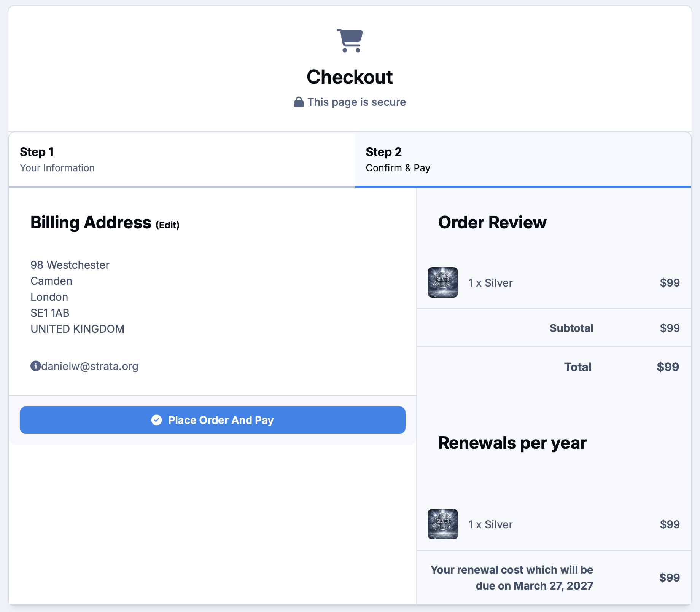Click the bold $99 Total amount
This screenshot has height=612, width=700.
[x=668, y=367]
